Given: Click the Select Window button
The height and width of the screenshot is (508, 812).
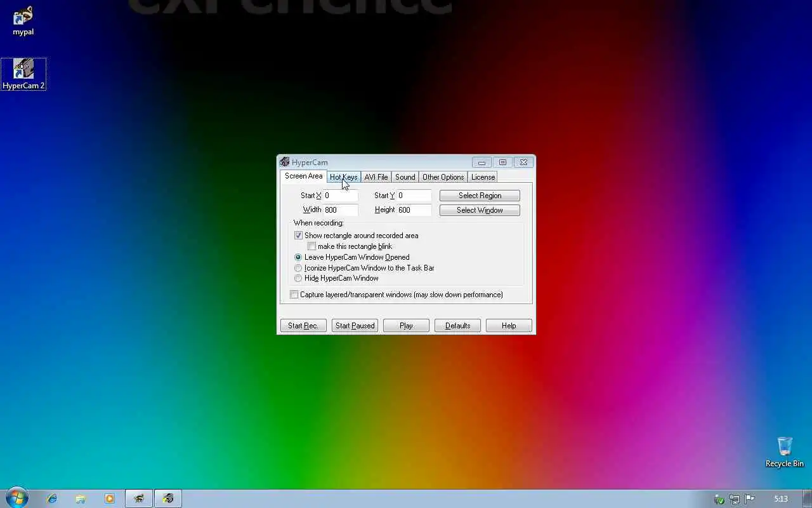Looking at the screenshot, I should [480, 210].
